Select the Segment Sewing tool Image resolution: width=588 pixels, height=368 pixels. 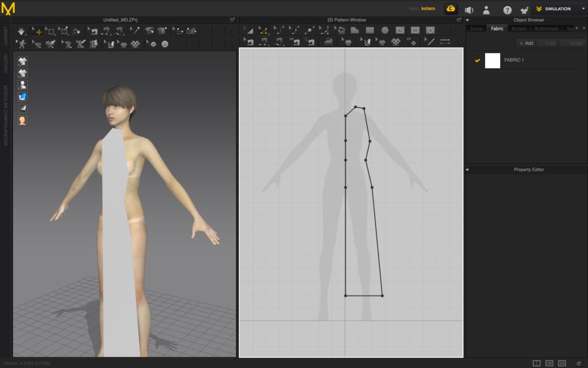pos(264,44)
